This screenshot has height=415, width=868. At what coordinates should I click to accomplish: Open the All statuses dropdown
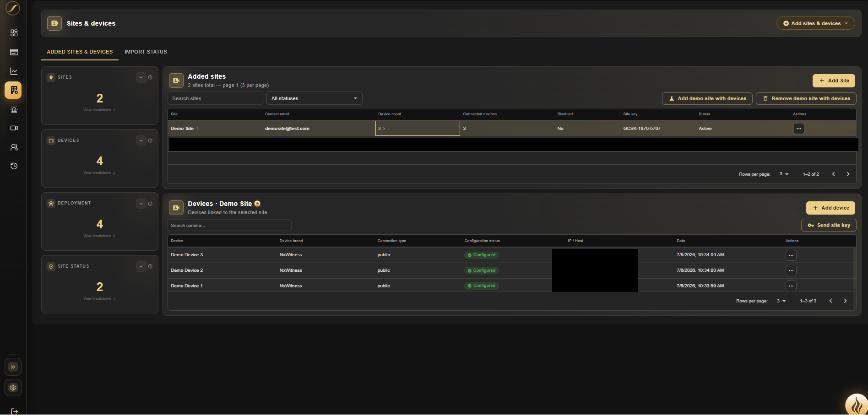coord(314,98)
